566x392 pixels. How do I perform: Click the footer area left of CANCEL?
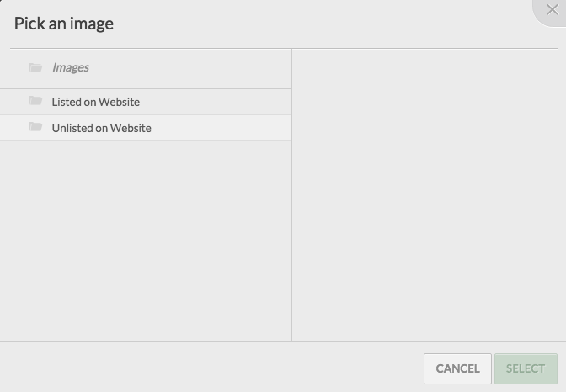click(x=211, y=367)
